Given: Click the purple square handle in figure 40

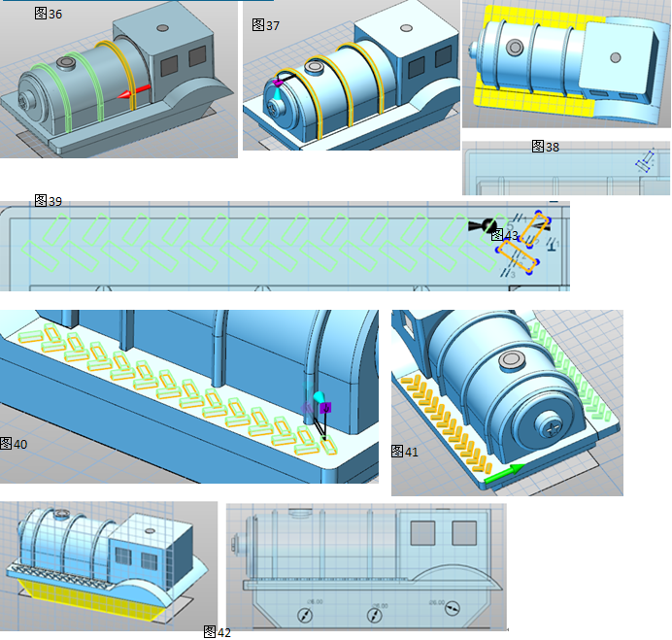Looking at the screenshot, I should (x=325, y=408).
